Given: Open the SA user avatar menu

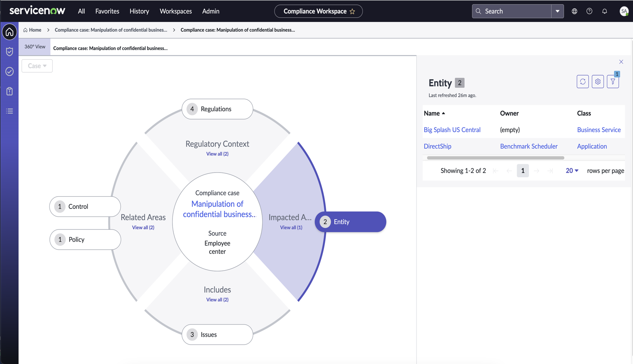Looking at the screenshot, I should (x=624, y=11).
